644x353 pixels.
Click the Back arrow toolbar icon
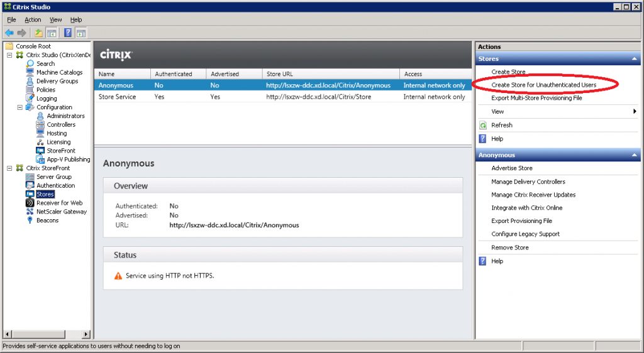point(9,33)
